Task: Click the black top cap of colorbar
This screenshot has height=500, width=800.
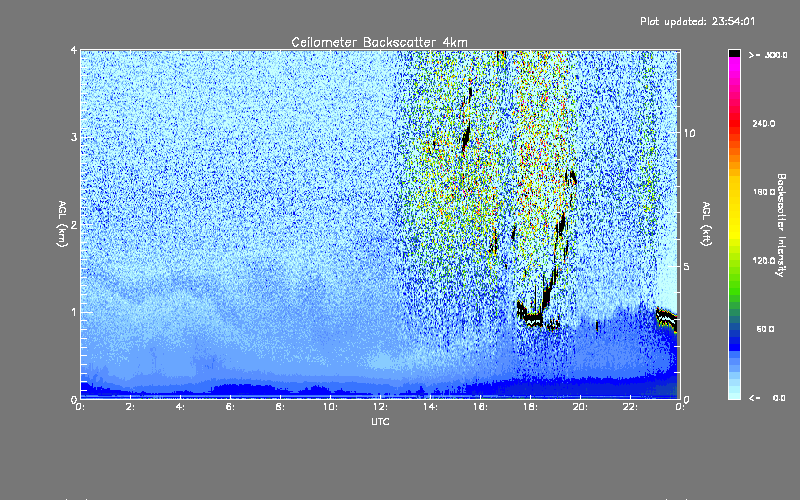Action: point(734,53)
